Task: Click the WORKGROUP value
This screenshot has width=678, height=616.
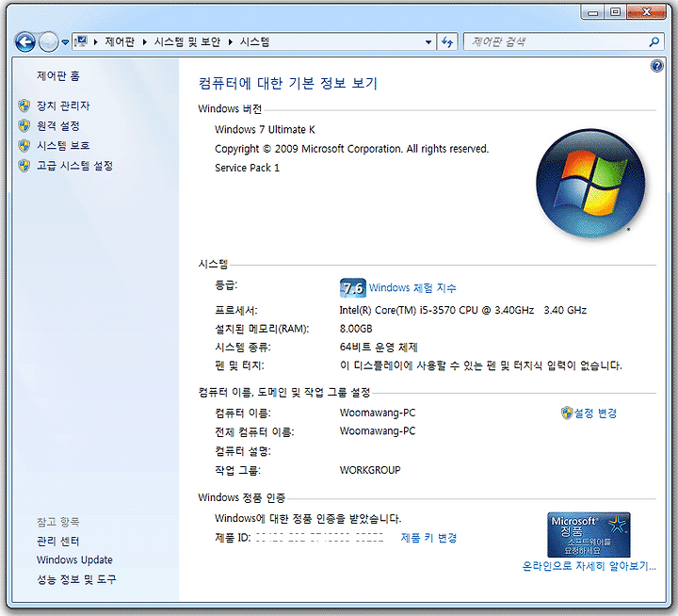Action: pos(370,470)
